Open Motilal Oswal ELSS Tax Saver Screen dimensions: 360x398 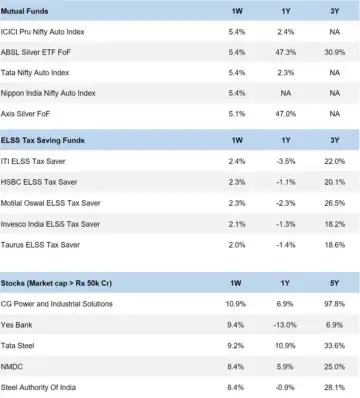click(50, 203)
